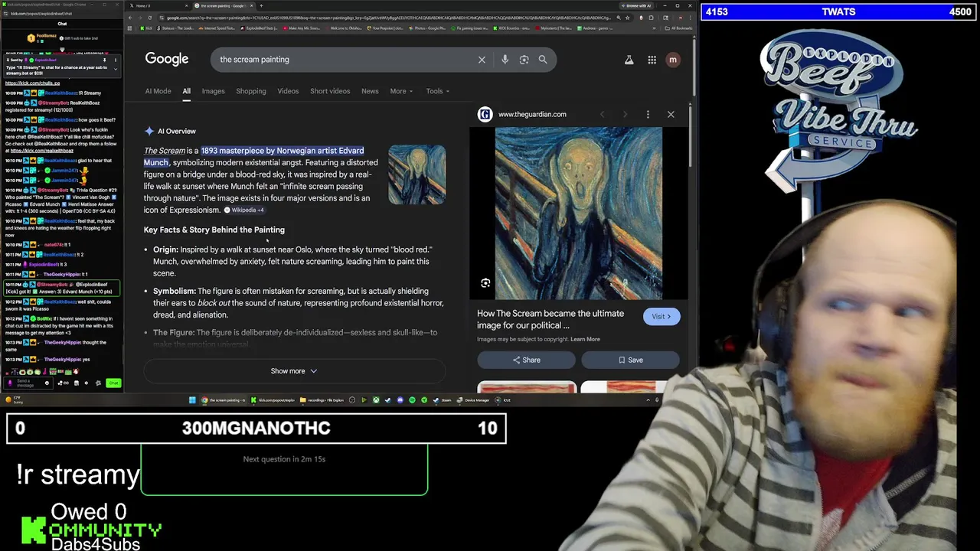
Task: Close the Guardian image preview panel
Action: click(671, 115)
